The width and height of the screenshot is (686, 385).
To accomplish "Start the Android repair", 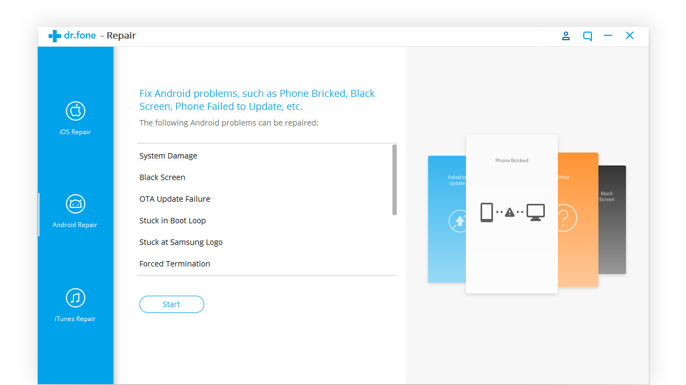I will [x=172, y=304].
